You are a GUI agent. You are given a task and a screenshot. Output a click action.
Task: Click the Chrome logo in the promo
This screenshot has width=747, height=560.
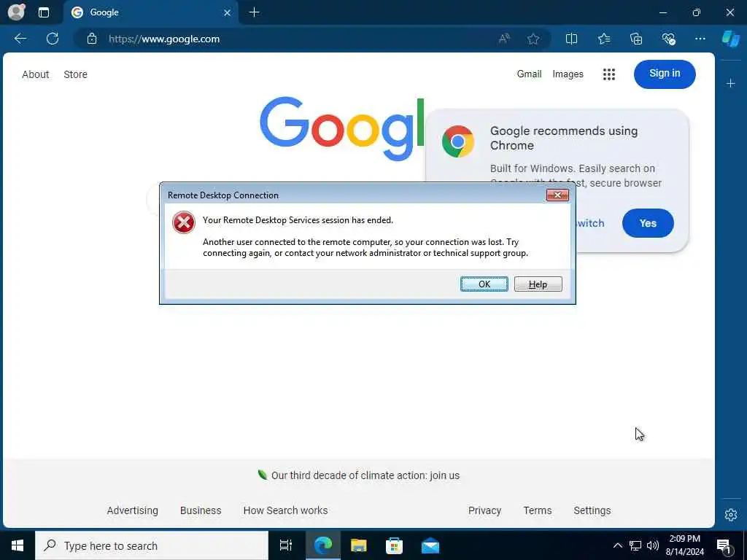pyautogui.click(x=458, y=141)
